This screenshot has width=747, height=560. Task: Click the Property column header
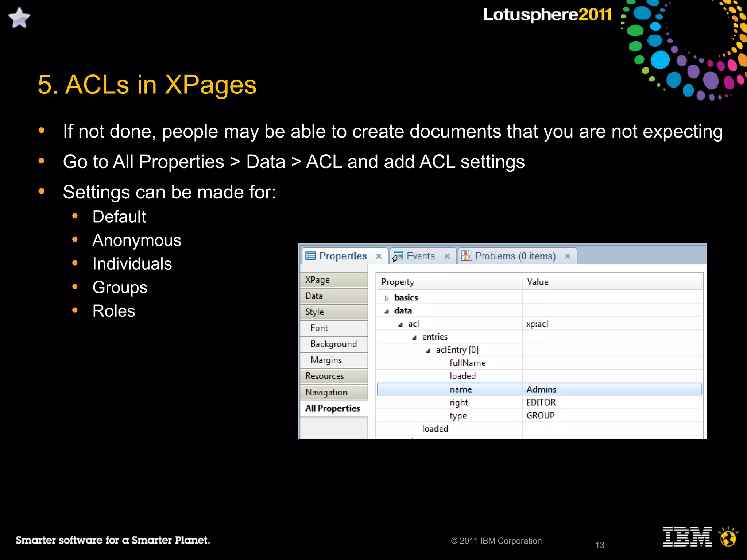[449, 282]
